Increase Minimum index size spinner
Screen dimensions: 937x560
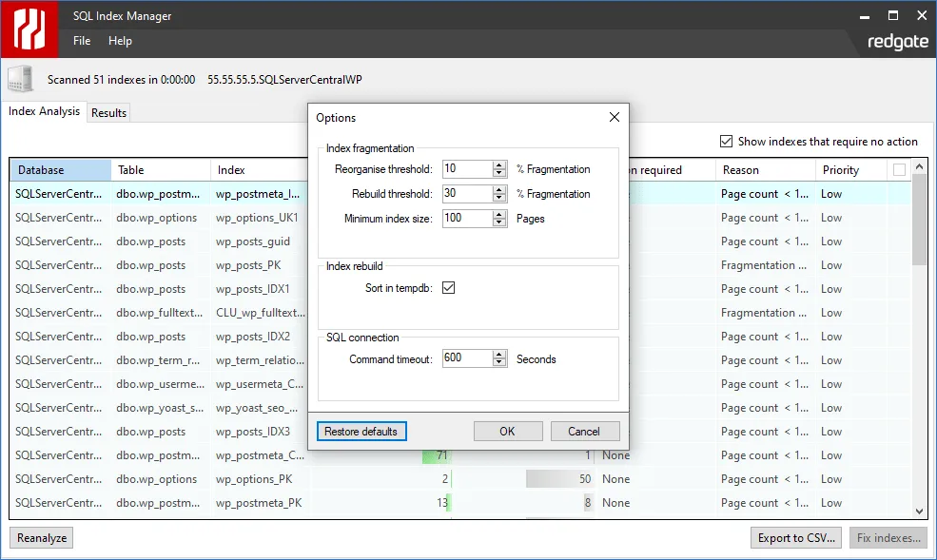500,214
